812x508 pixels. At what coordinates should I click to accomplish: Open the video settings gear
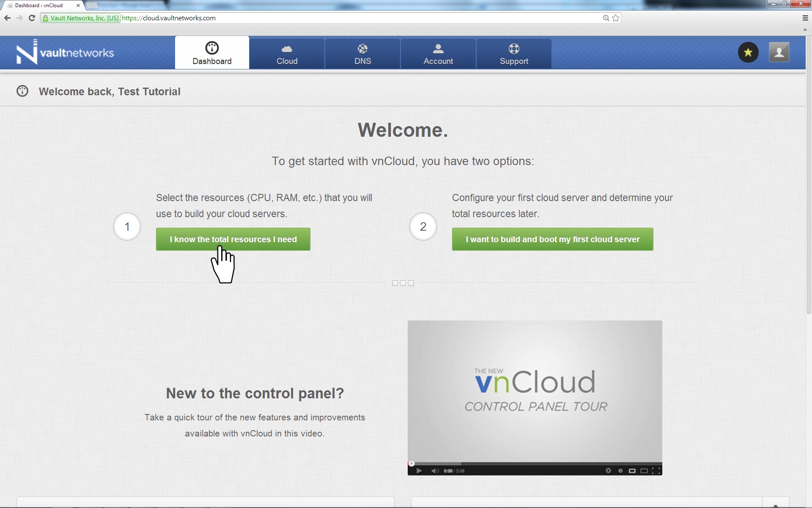(608, 471)
